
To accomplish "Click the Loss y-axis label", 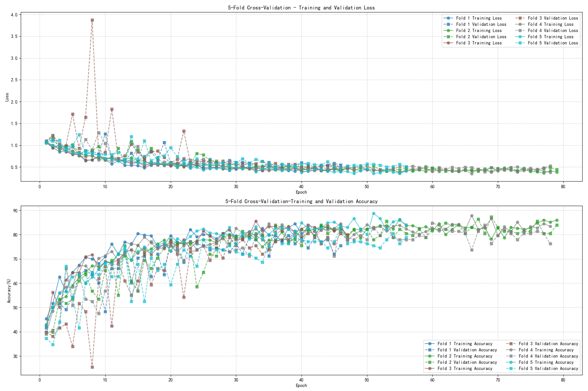I will pos(7,97).
